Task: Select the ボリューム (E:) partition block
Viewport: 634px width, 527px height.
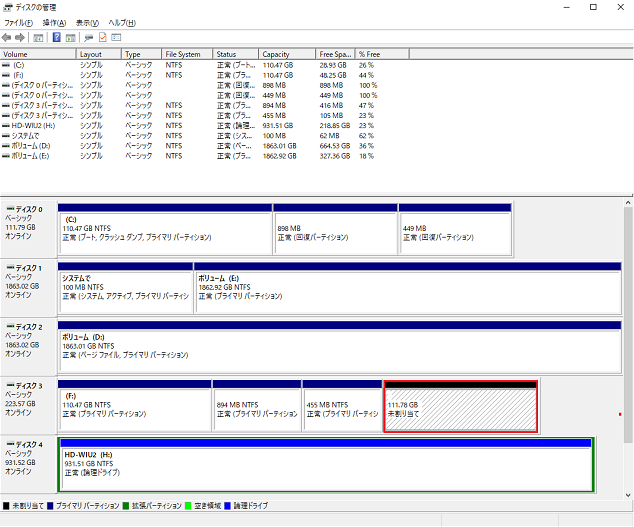Action: click(408, 288)
